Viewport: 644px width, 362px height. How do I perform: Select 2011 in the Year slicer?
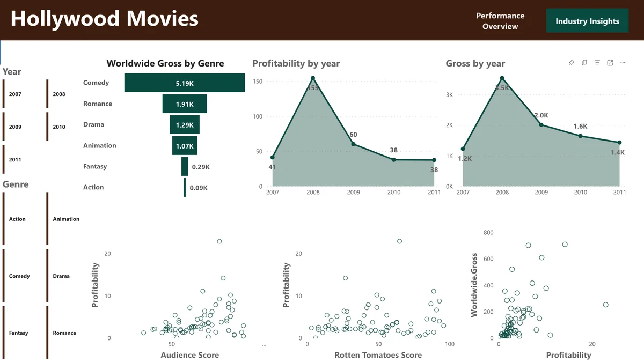tap(16, 159)
